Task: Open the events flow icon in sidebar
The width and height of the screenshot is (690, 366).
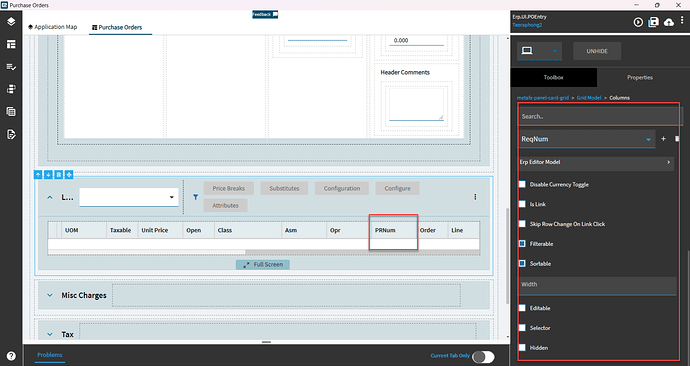Action: point(11,89)
